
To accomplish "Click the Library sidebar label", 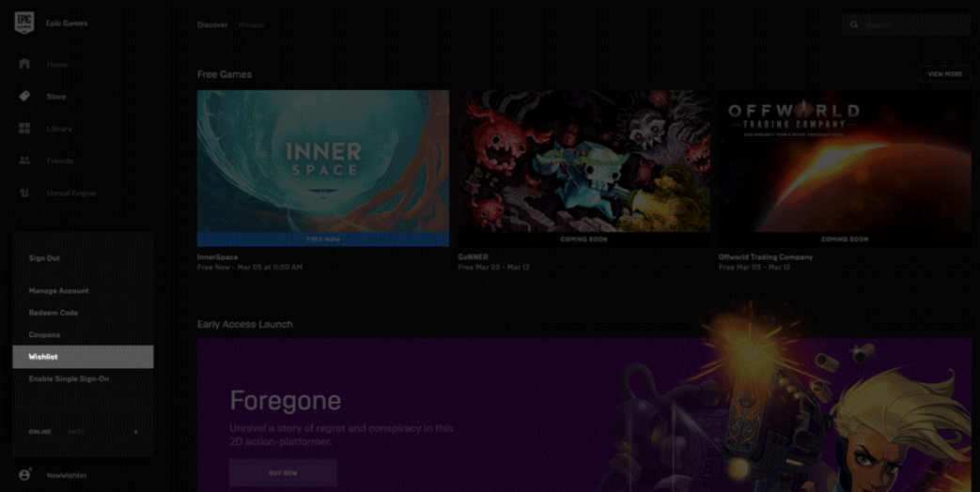I will (x=59, y=129).
